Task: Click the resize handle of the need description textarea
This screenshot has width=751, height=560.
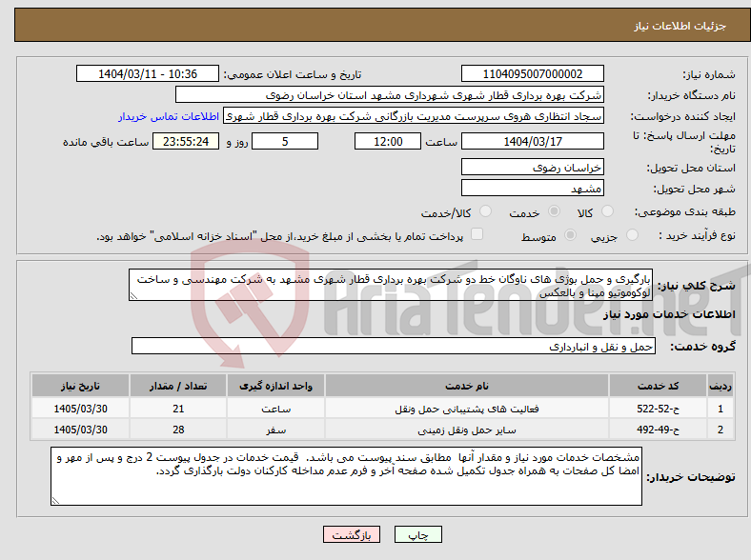Action: pos(133,296)
